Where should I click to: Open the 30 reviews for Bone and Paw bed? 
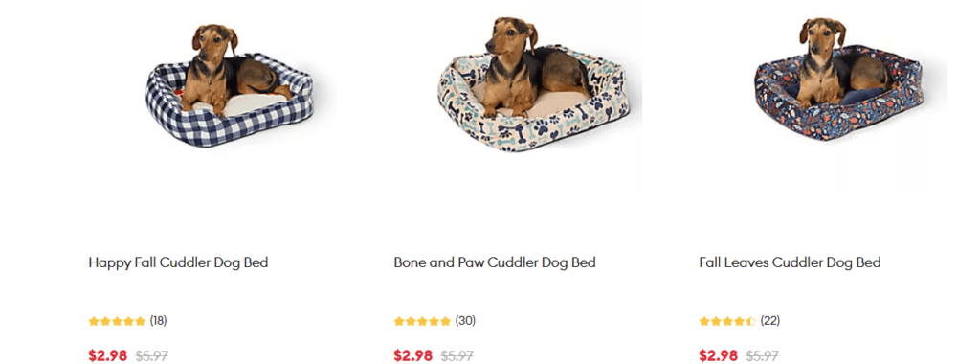(465, 321)
